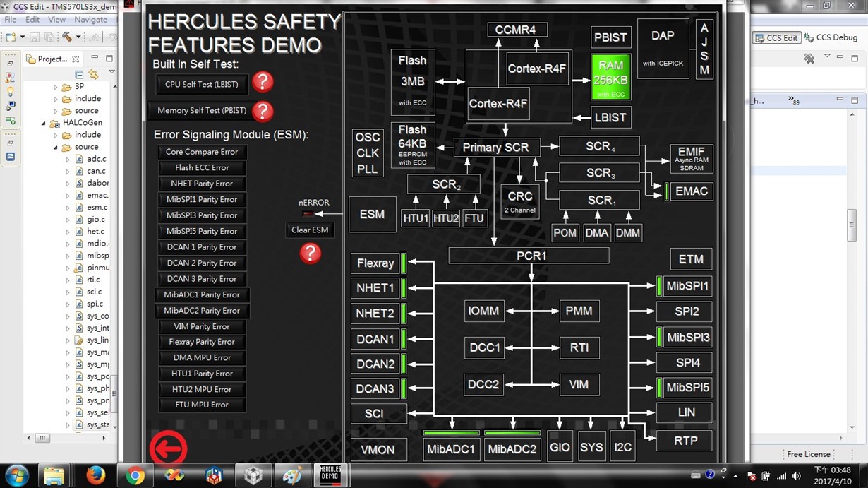This screenshot has height=488, width=868.
Task: Click the Flash 3MB block
Action: (413, 81)
